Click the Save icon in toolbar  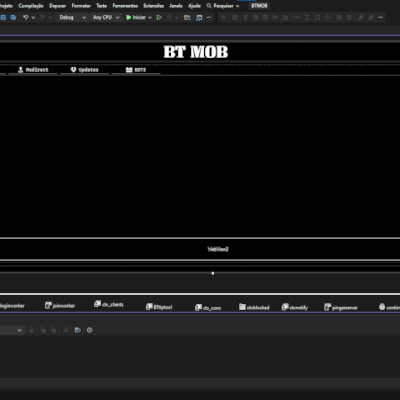coord(3,17)
